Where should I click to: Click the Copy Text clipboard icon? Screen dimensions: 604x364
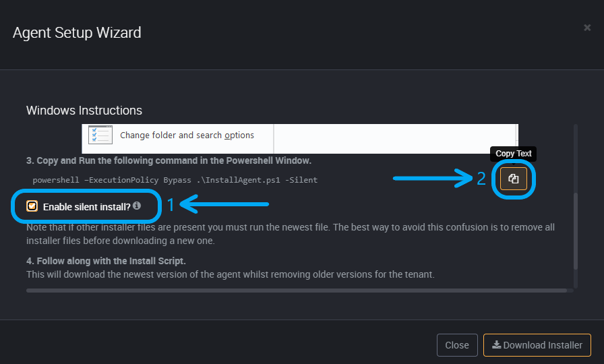[x=514, y=179]
